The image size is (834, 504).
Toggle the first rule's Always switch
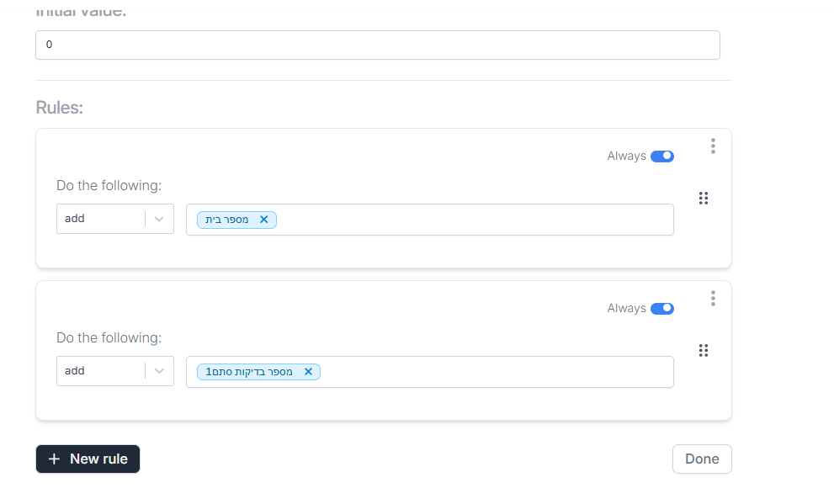click(x=662, y=157)
